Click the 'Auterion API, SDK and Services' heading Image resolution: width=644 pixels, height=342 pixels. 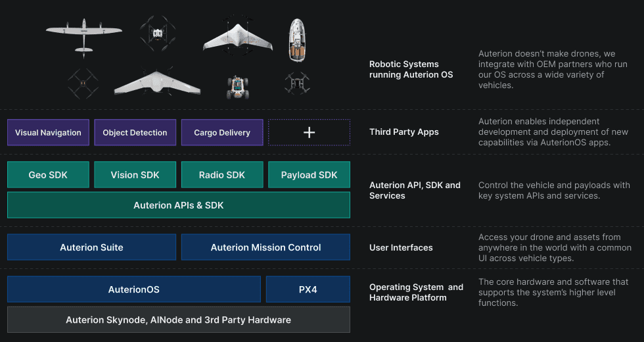pyautogui.click(x=415, y=190)
